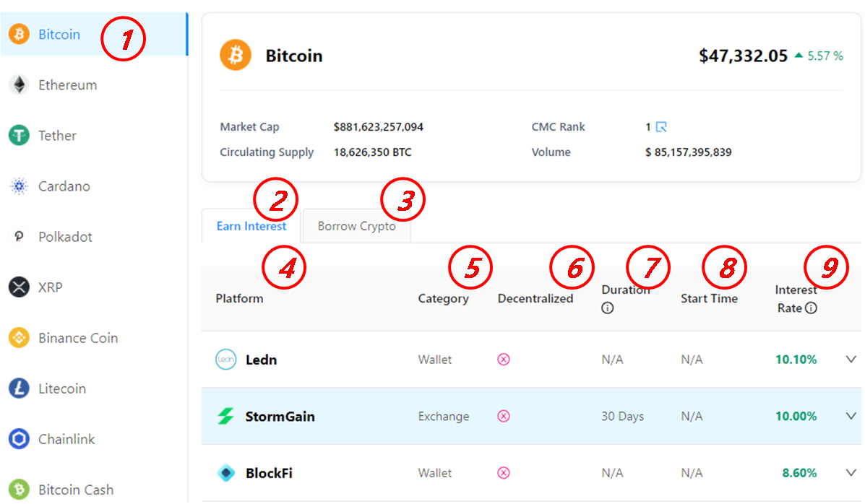Click the Tether coin icon
865x504 pixels.
pyautogui.click(x=19, y=136)
